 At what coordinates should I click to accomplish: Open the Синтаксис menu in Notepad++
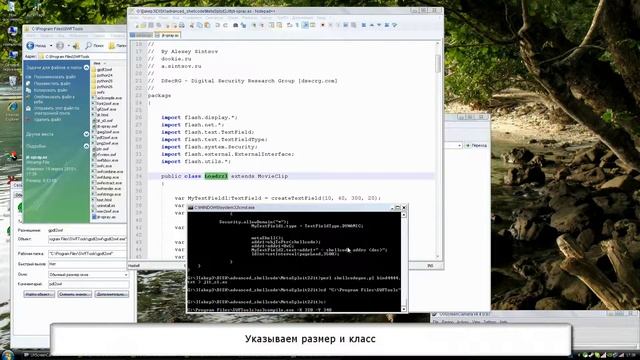[x=214, y=18]
